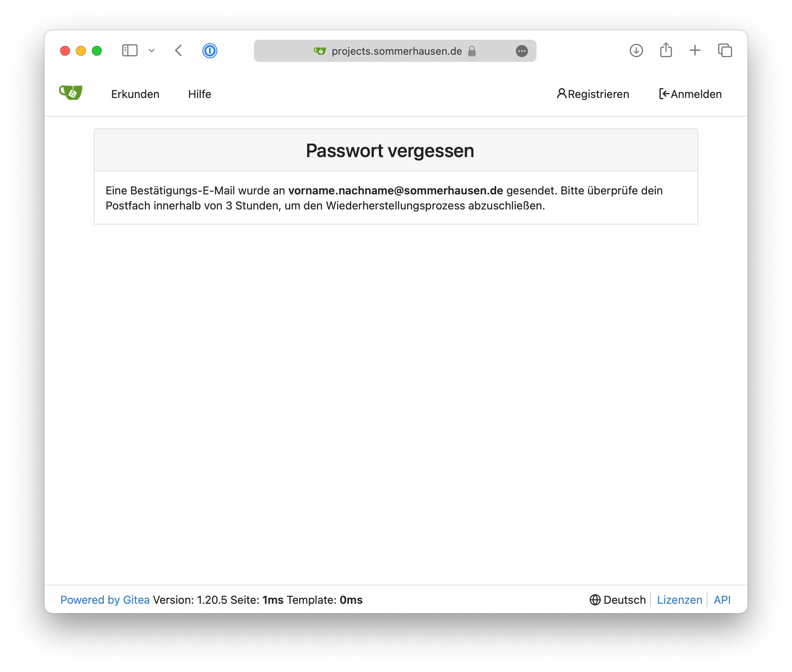Click the Anmelden sign-in link
This screenshot has width=792, height=672.
pyautogui.click(x=690, y=94)
